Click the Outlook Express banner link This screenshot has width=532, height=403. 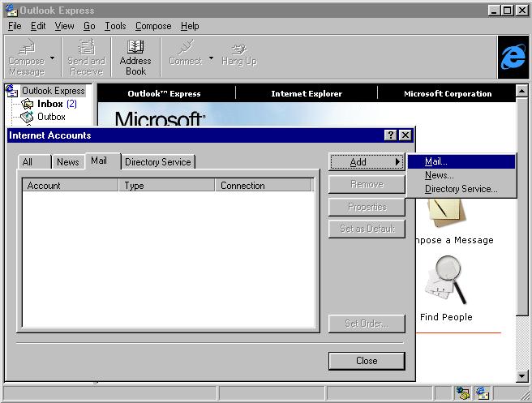(164, 93)
